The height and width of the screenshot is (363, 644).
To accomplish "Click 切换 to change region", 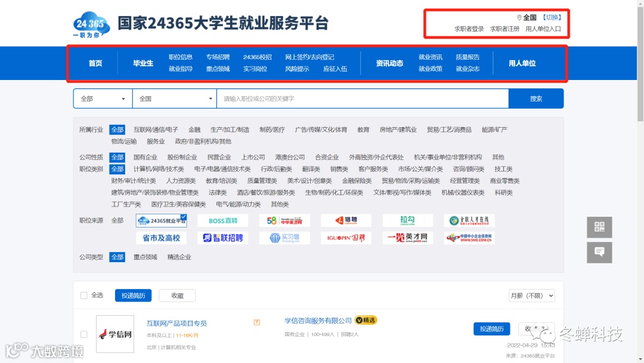I will coord(551,17).
